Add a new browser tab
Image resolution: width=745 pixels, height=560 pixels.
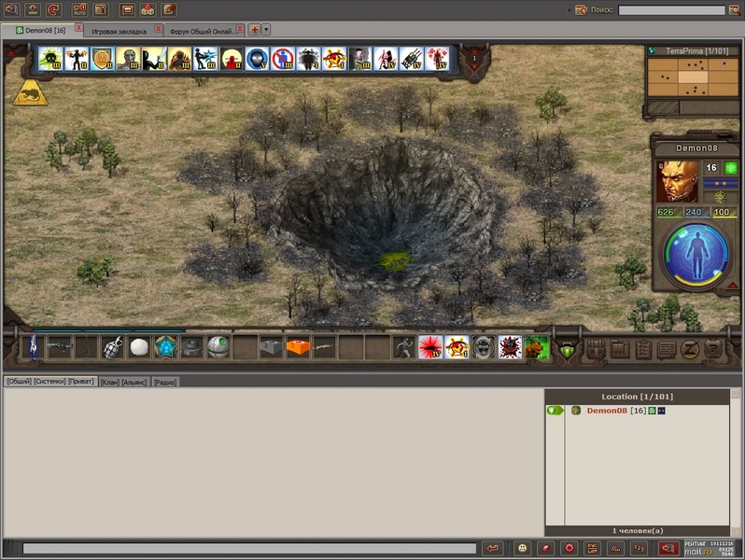pos(254,30)
